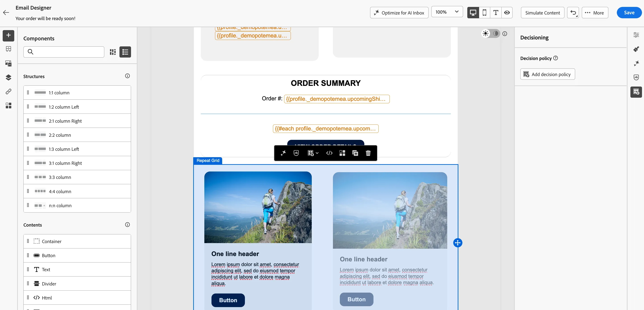Show the Contents info icon
The image size is (644, 310).
pos(127,224)
